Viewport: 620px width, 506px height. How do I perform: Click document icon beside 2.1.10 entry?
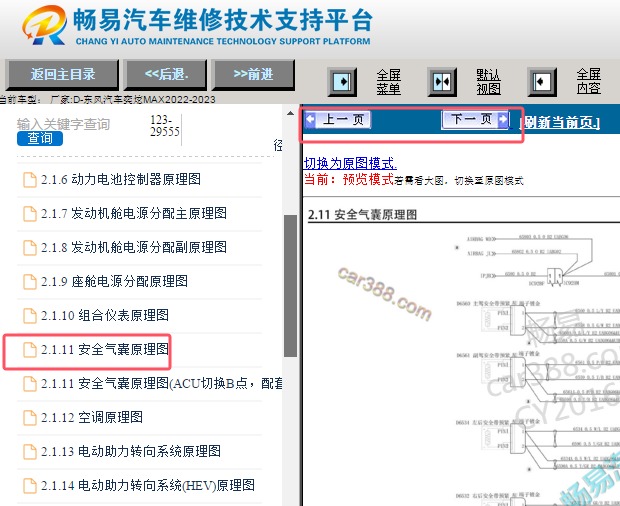(30, 316)
